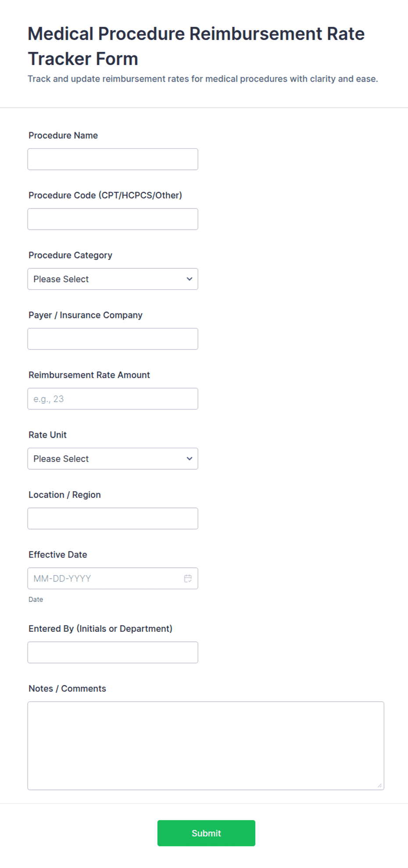The image size is (408, 868).
Task: Open the Effective Date calendar picker icon
Action: 188,578
